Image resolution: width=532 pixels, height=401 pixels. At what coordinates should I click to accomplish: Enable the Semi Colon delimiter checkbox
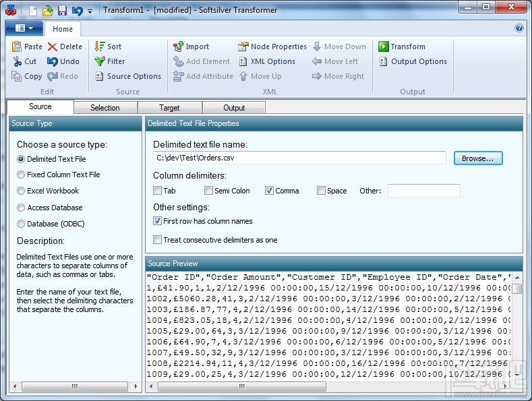coord(208,191)
